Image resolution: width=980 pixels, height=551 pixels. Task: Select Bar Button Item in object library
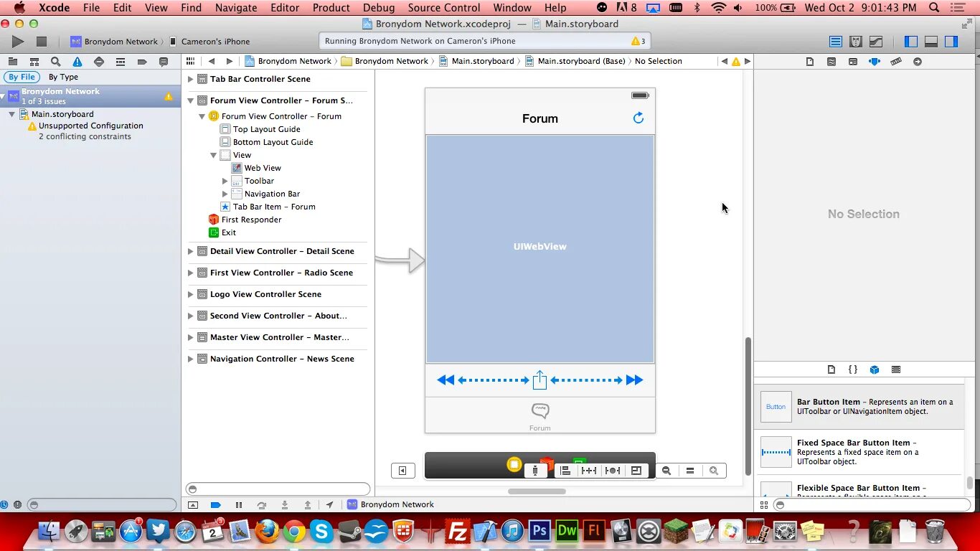click(x=859, y=407)
